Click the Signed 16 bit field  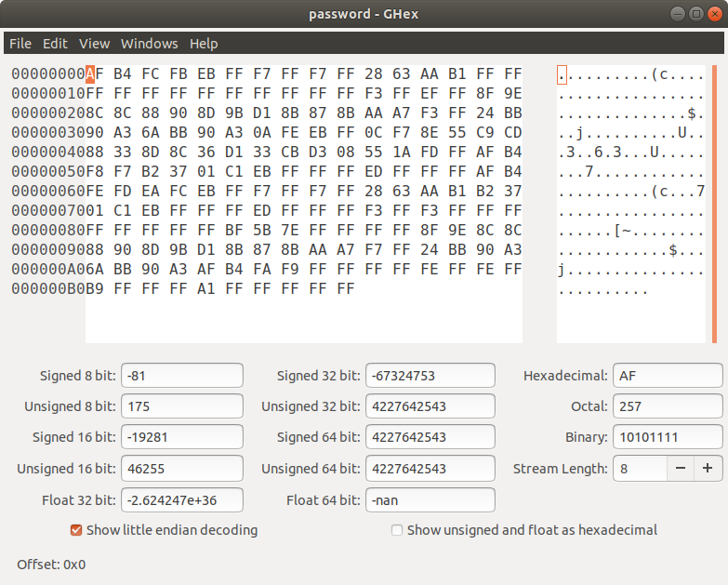click(x=182, y=437)
